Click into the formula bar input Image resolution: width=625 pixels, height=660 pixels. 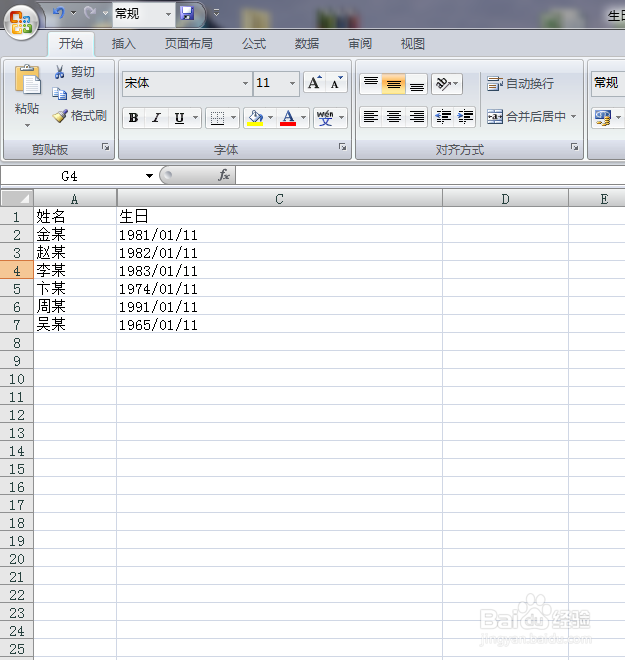point(430,175)
